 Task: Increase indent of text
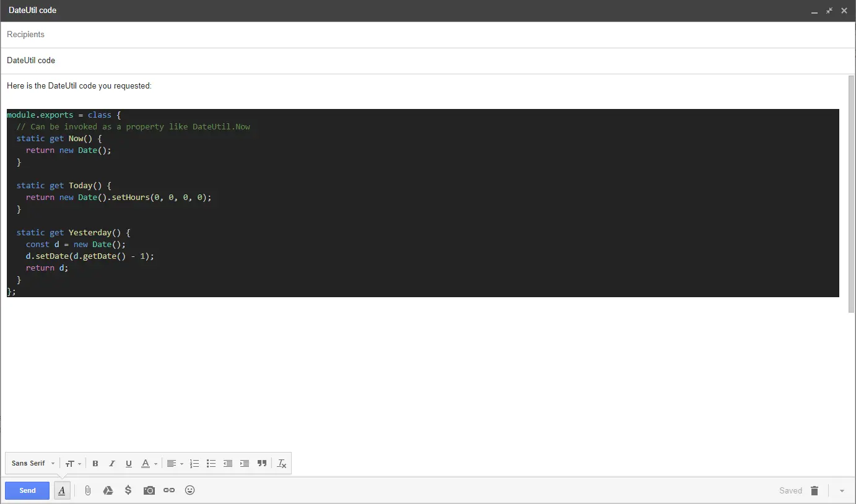pyautogui.click(x=245, y=463)
